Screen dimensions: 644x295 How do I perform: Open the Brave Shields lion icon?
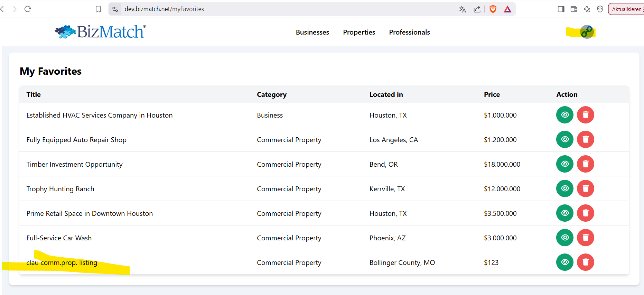pos(493,9)
